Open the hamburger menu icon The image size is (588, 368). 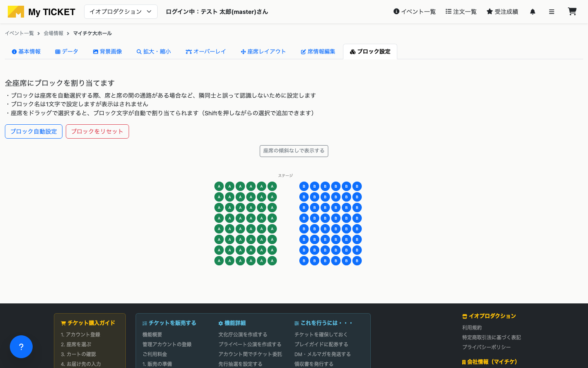(552, 12)
